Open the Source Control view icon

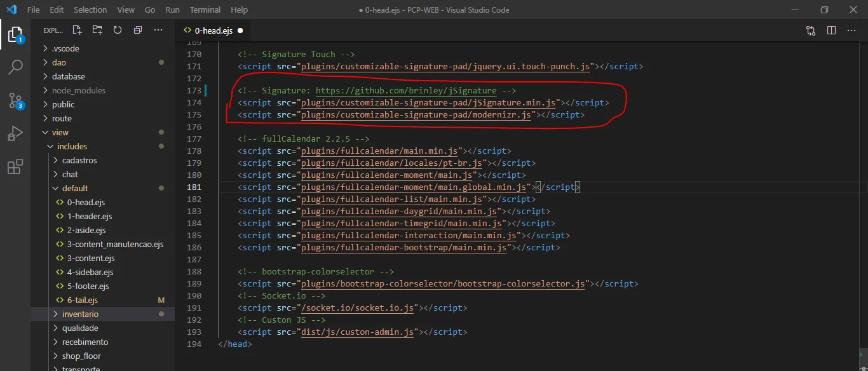(x=15, y=100)
